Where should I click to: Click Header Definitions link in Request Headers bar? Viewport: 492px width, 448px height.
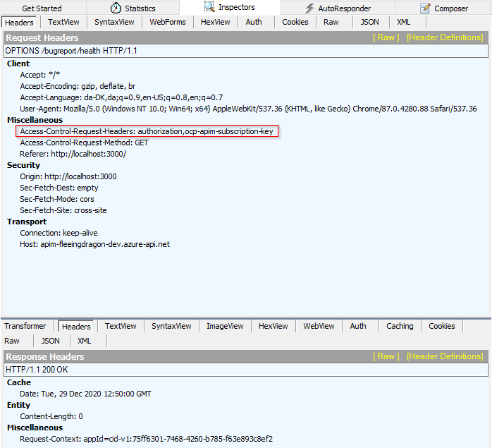445,37
